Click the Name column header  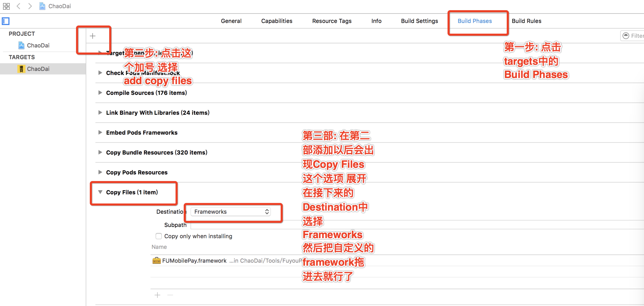click(x=159, y=247)
